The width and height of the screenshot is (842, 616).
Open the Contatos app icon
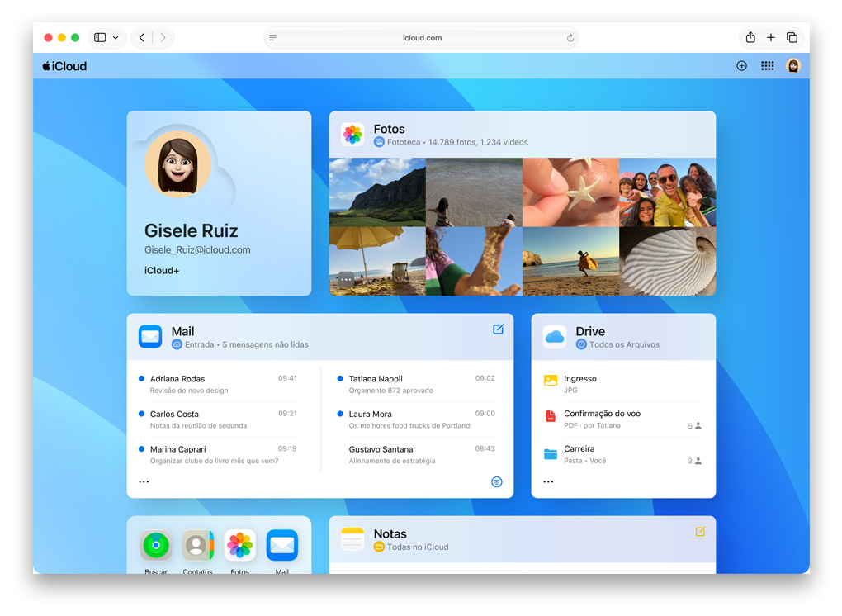click(x=197, y=545)
